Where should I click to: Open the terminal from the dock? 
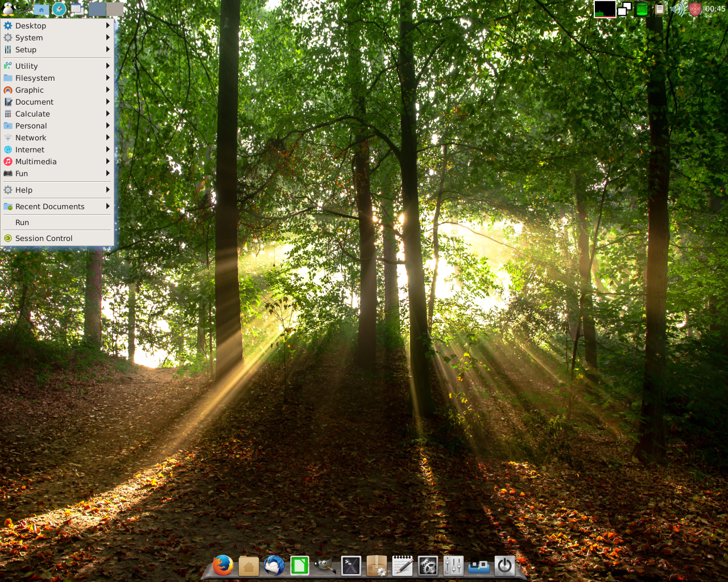pyautogui.click(x=351, y=566)
